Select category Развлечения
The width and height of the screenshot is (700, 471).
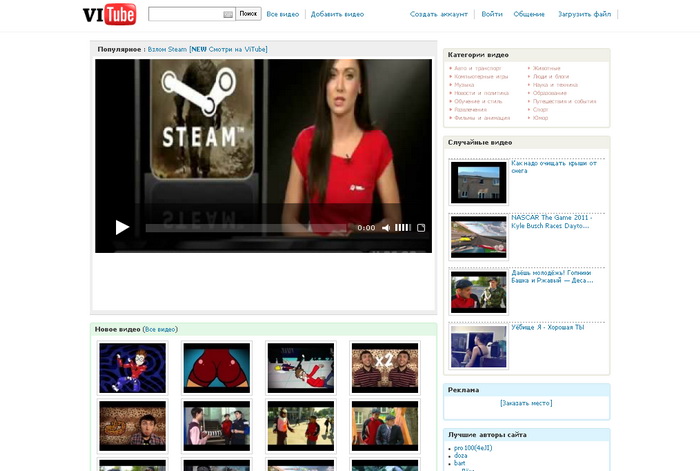pyautogui.click(x=471, y=109)
